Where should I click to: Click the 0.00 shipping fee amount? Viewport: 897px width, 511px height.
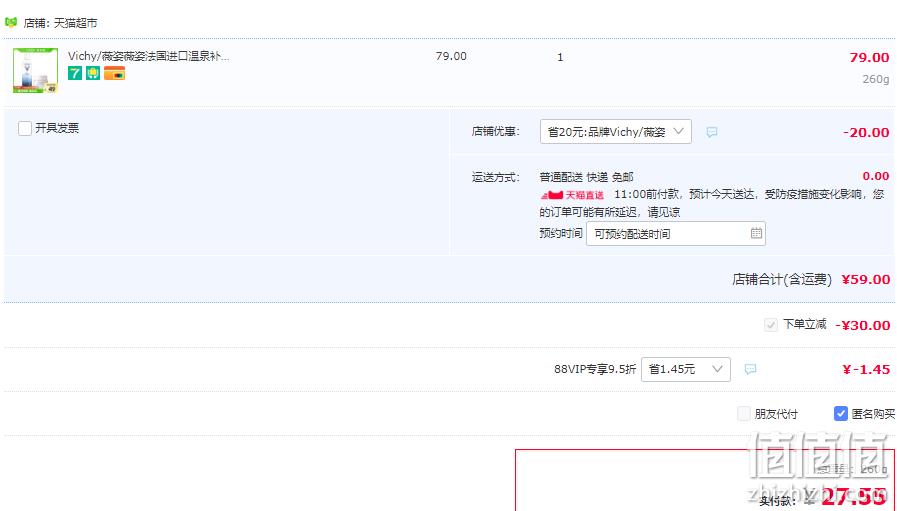[x=876, y=176]
